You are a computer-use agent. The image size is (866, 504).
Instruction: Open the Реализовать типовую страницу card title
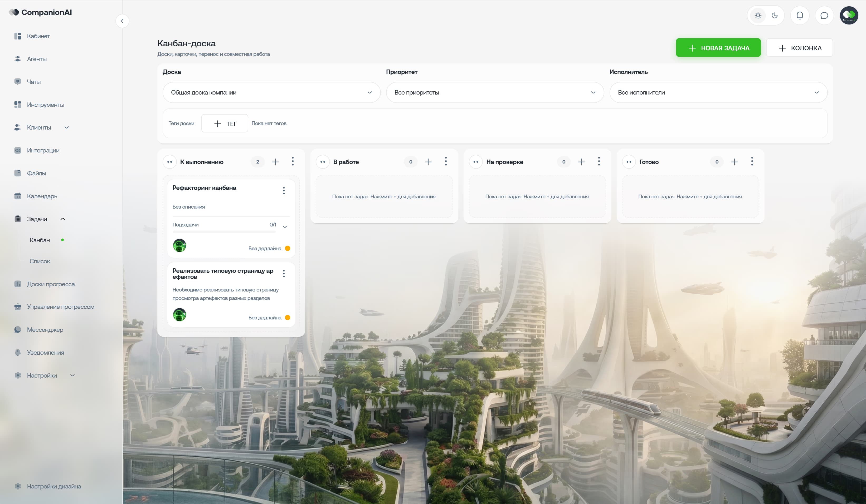click(223, 274)
